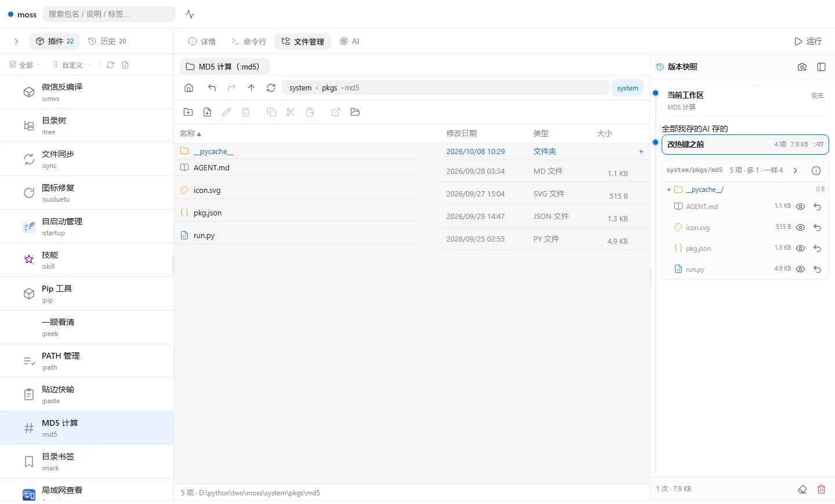Refresh the md5 folder listing
The height and width of the screenshot is (504, 835).
271,88
